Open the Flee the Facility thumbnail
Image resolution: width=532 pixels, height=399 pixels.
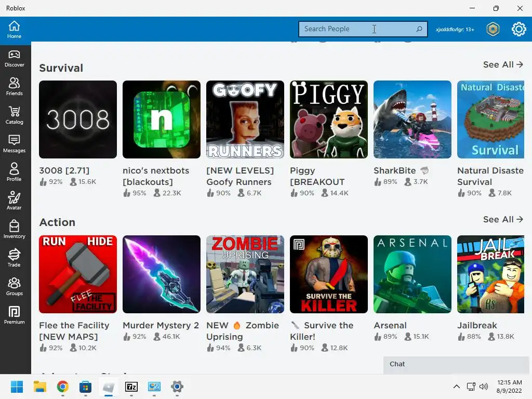78,274
